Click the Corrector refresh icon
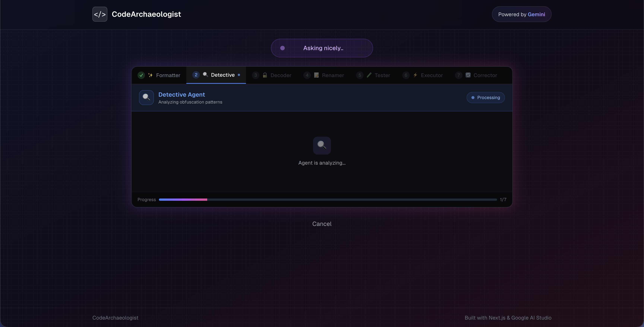This screenshot has height=327, width=644. coord(468,75)
